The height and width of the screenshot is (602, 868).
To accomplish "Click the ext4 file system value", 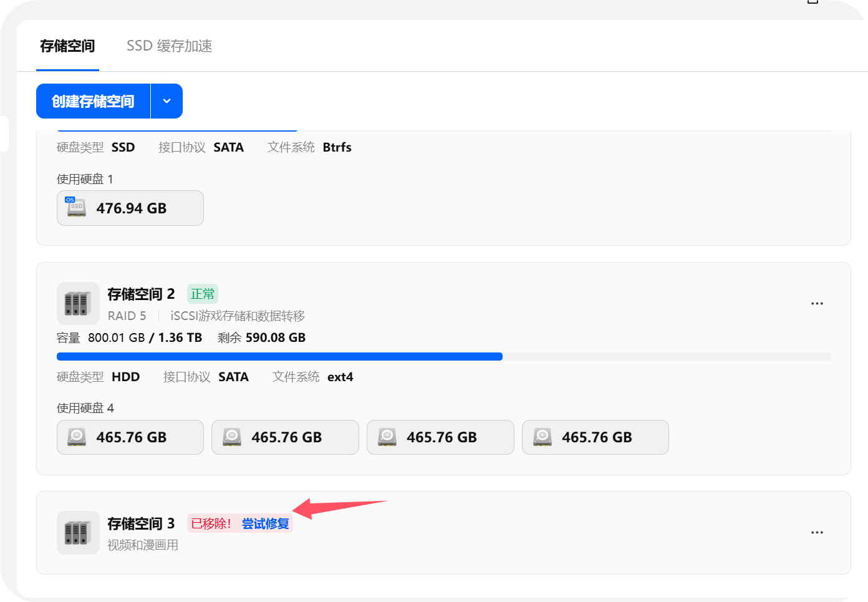I will coord(340,377).
